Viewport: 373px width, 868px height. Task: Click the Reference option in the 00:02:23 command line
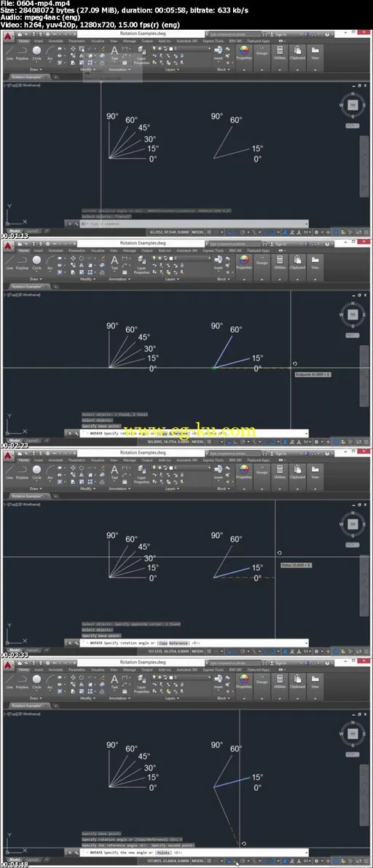click(178, 433)
